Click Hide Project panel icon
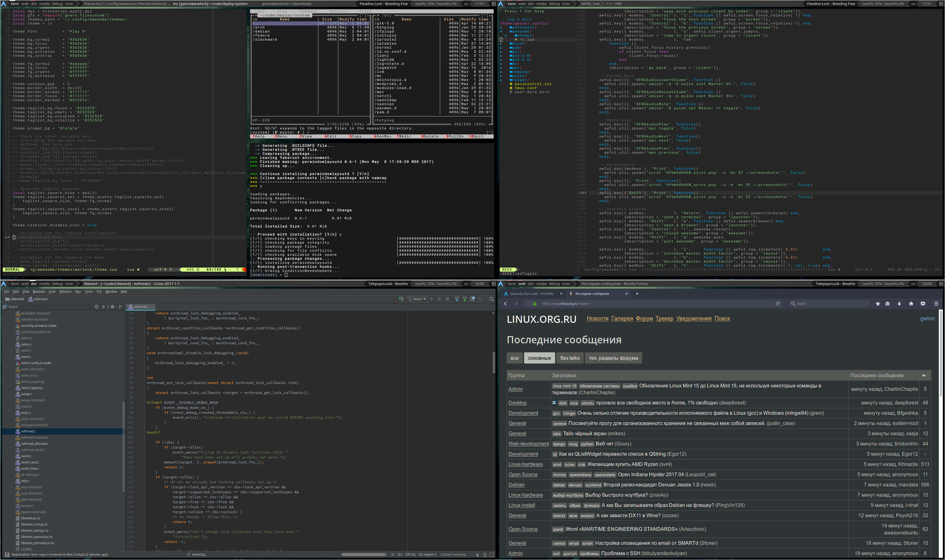 121,307
